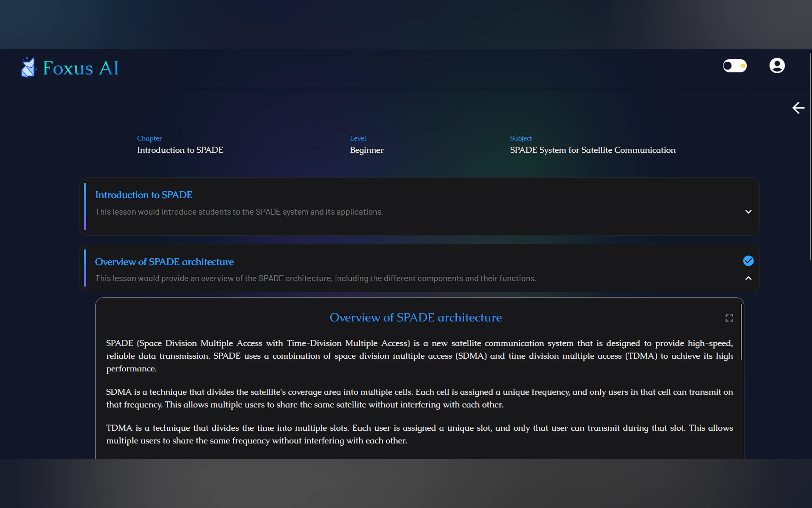This screenshot has width=812, height=508.
Task: Click the Foxus AI title text
Action: [x=81, y=68]
